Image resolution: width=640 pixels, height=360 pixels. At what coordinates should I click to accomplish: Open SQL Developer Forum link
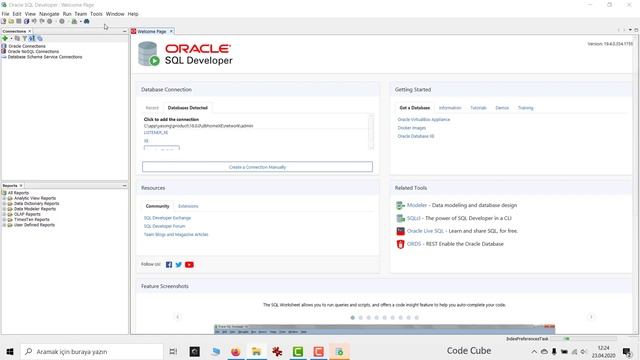(164, 226)
